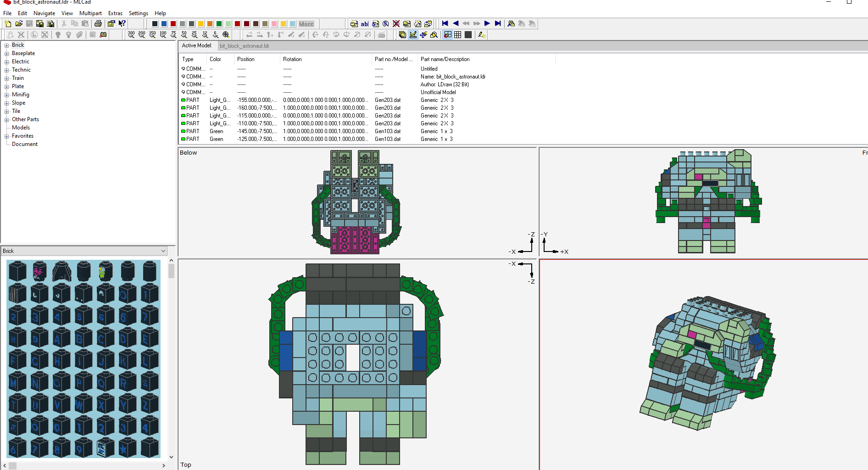Viewport: 868px width, 470px height.
Task: Open the File menu
Action: pos(7,13)
